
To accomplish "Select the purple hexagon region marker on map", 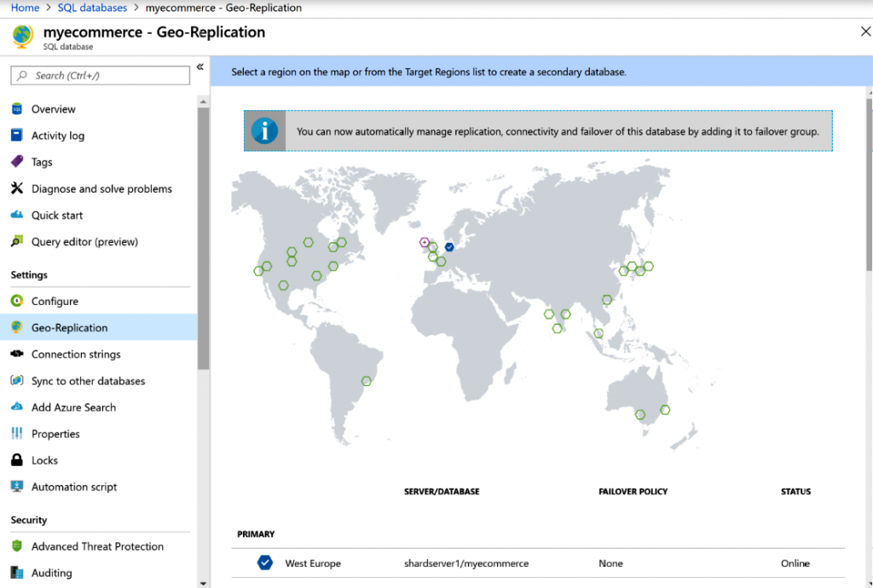I will point(425,242).
